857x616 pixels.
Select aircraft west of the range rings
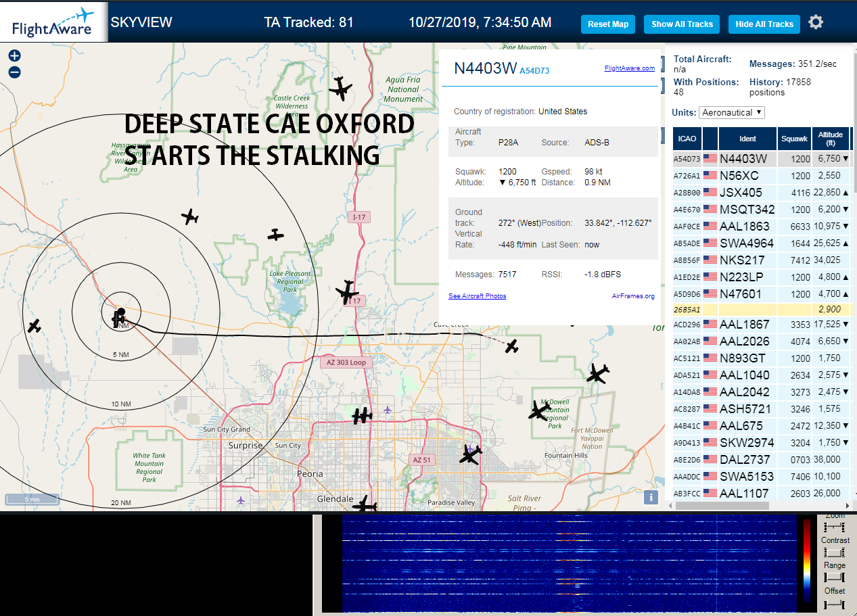point(34,326)
